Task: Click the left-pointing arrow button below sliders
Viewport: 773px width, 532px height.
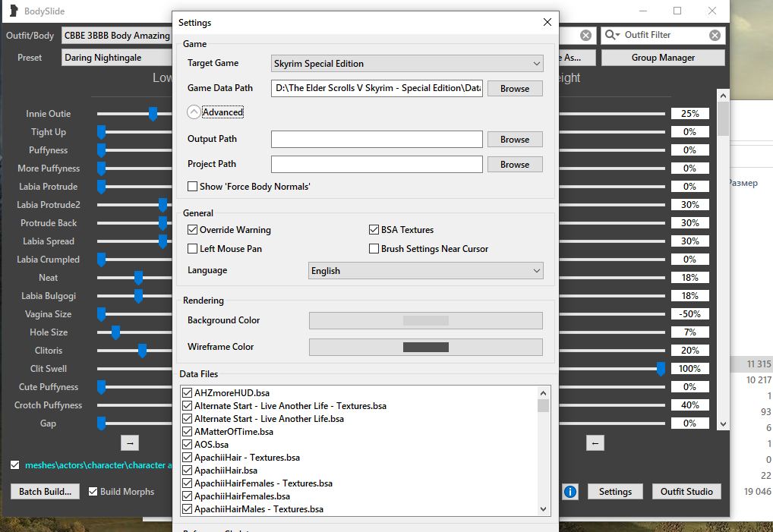Action: tap(595, 442)
